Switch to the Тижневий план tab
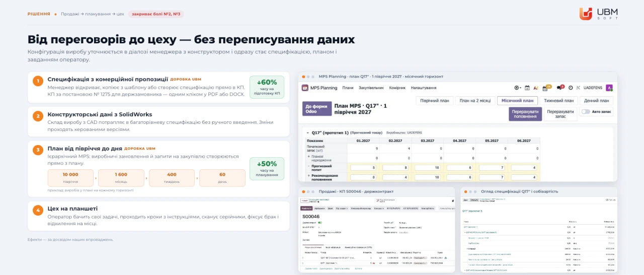The width and height of the screenshot is (644, 275). (559, 101)
